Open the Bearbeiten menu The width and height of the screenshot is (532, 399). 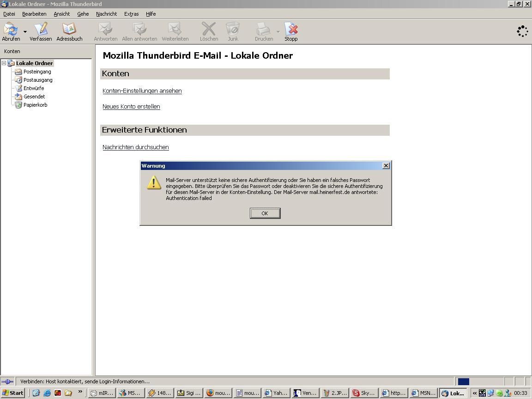click(34, 14)
